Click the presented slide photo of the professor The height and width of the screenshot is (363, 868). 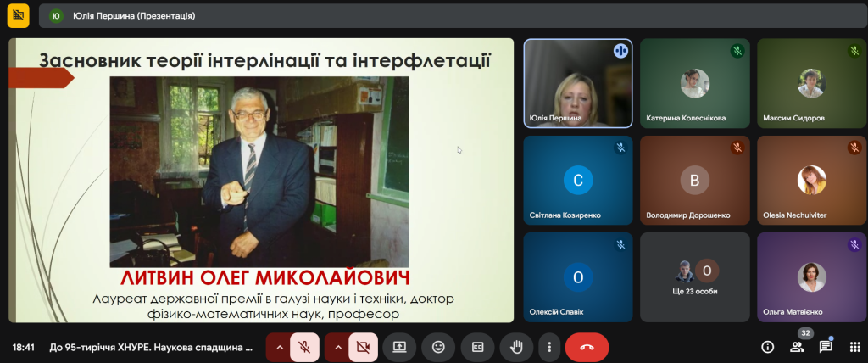[x=259, y=172]
